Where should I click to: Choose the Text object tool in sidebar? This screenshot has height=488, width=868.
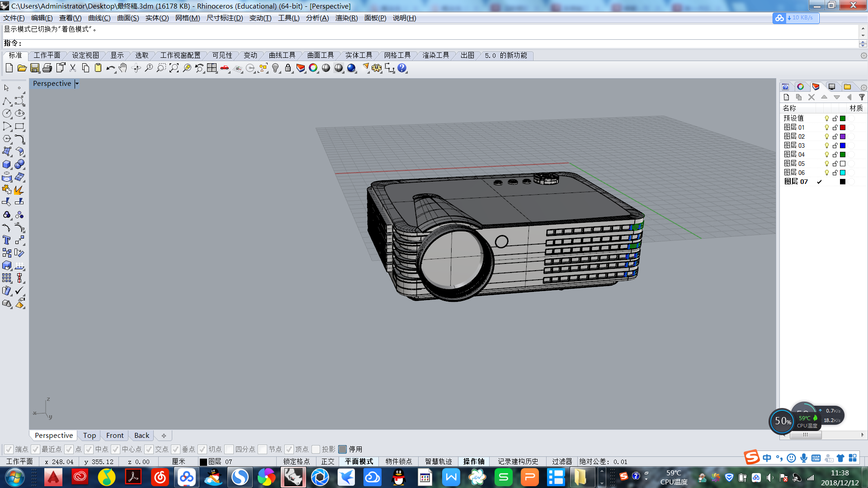pos(7,240)
